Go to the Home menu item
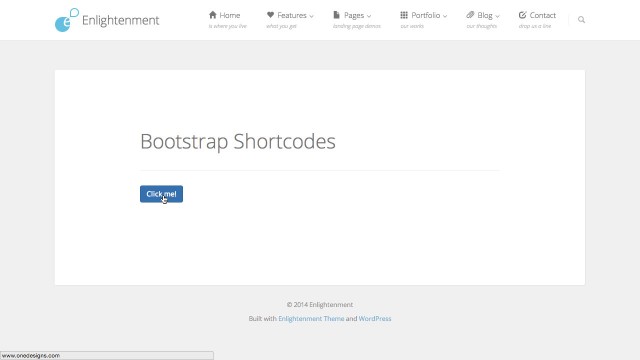Screen dimensions: 640x360 point(230,16)
